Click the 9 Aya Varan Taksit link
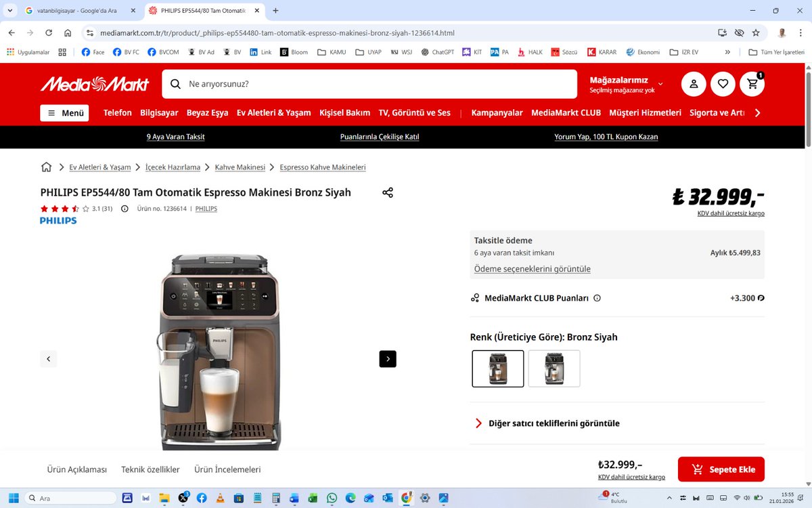The image size is (812, 508). tap(176, 137)
